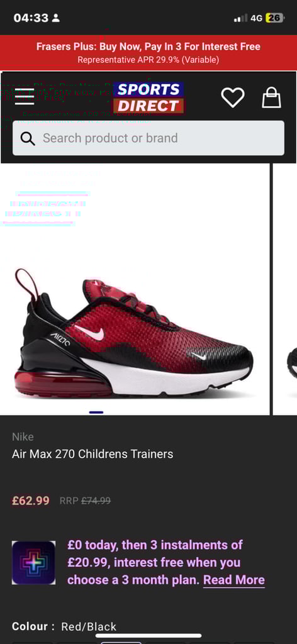The width and height of the screenshot is (297, 644).
Task: Tap the signal strength bars icon
Action: pyautogui.click(x=241, y=18)
